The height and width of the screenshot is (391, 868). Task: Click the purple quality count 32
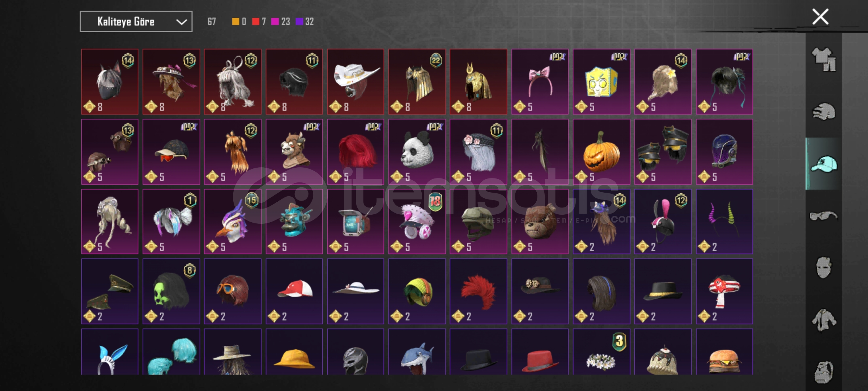tap(305, 22)
